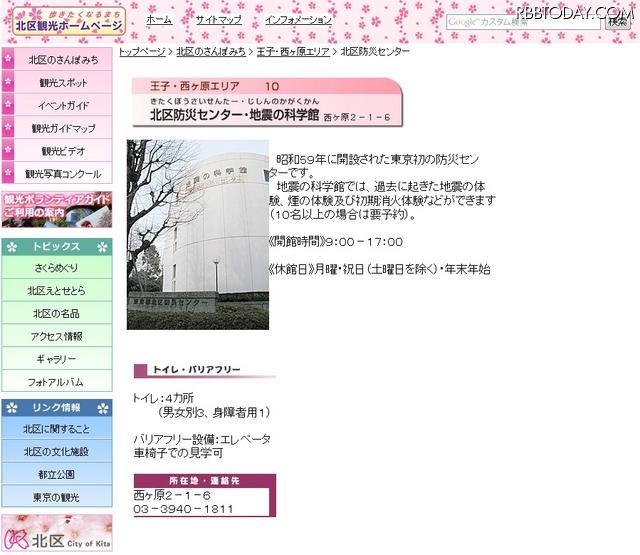Click the star icon beside イベントガイド
This screenshot has width=640, height=555.
tap(8, 105)
